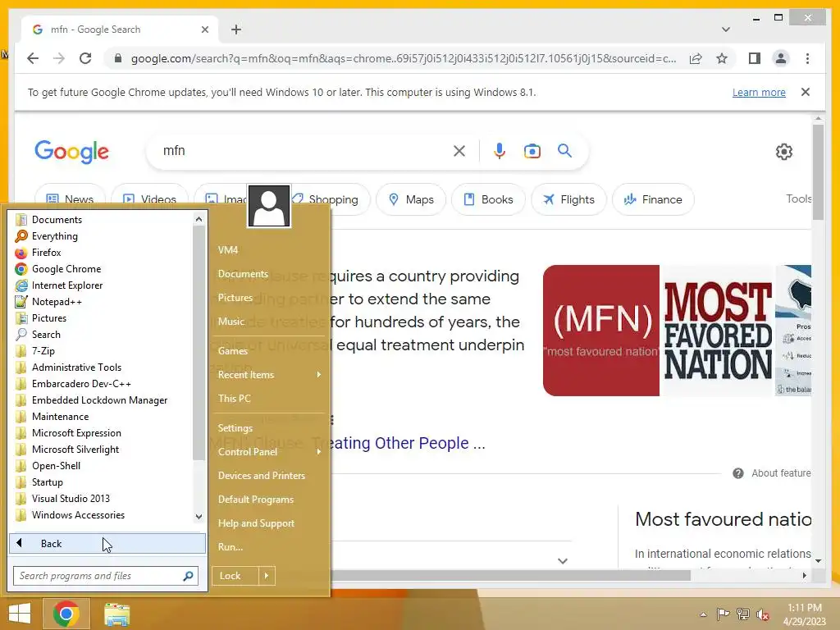
Task: Open Chrome side panel icon
Action: coord(755,58)
